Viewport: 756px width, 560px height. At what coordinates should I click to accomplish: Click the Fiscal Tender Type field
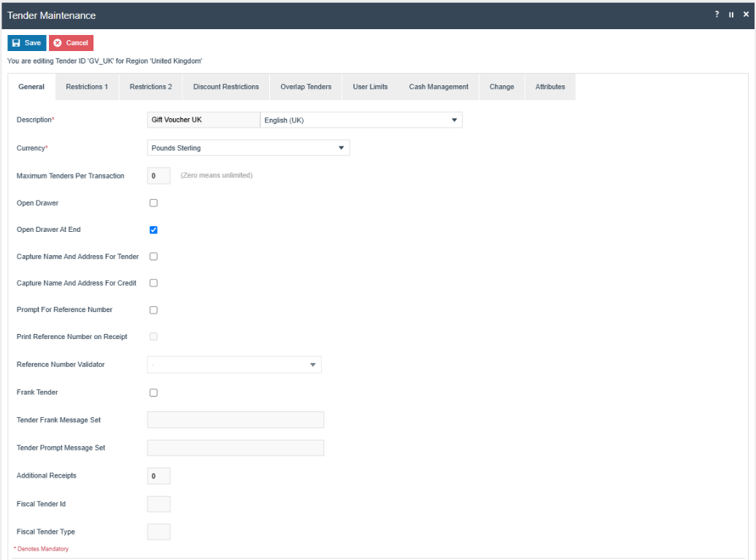click(158, 532)
